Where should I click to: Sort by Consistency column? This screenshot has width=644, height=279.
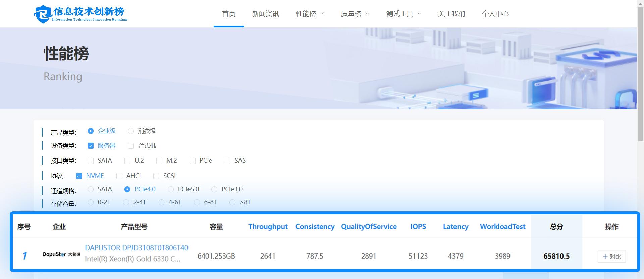[315, 227]
